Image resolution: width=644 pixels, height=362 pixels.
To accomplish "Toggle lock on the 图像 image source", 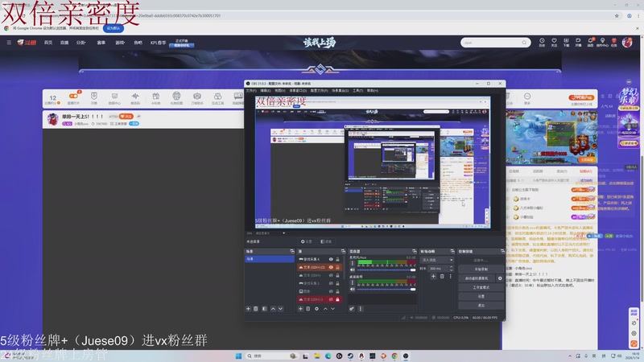I will 337,291.
